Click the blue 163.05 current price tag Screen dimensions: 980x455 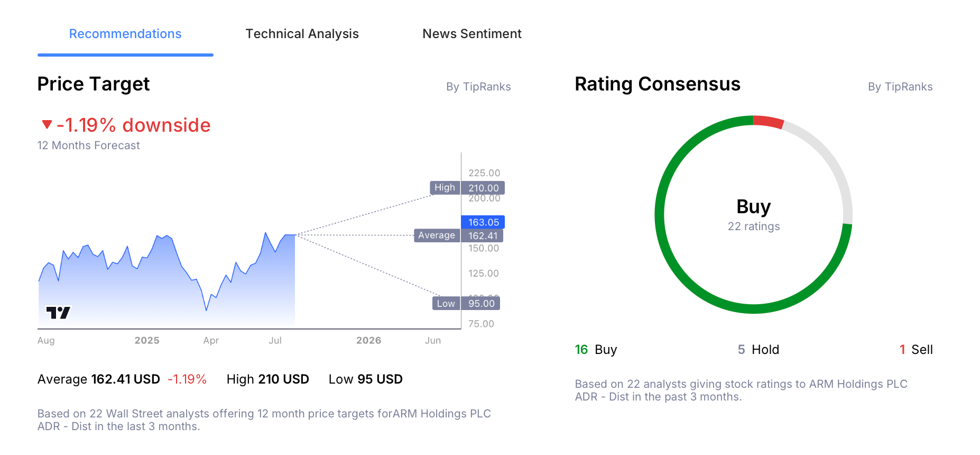click(483, 222)
